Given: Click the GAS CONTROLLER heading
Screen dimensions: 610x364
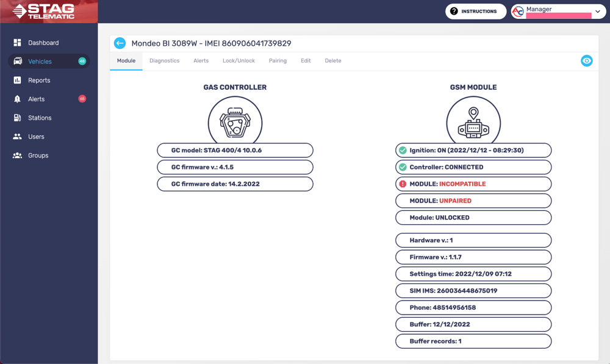Looking at the screenshot, I should (235, 87).
